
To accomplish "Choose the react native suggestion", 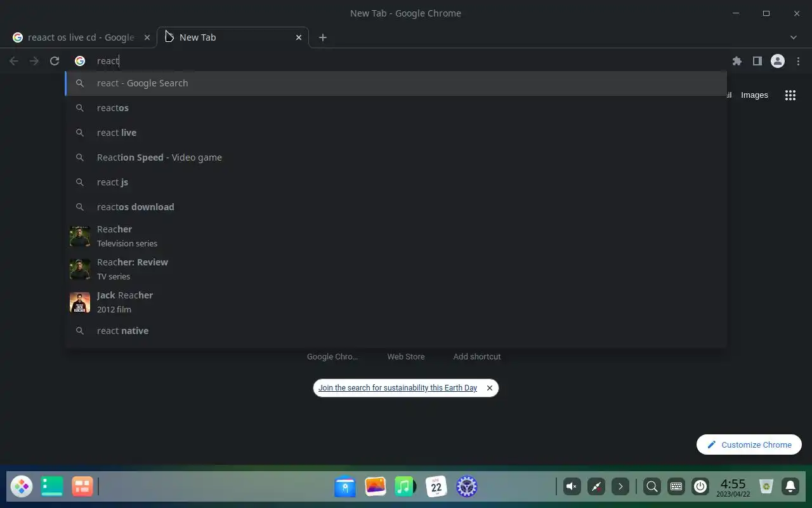I will [396, 331].
